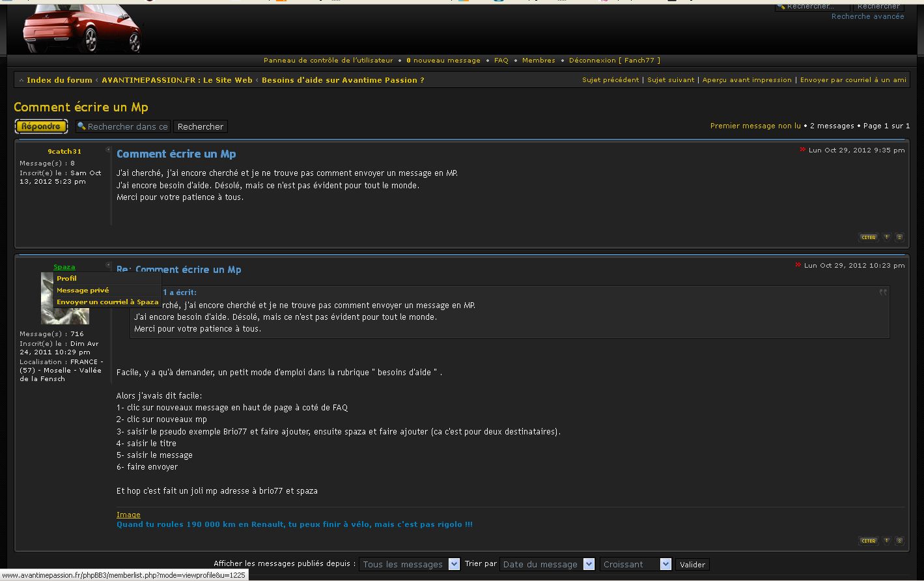924x581 pixels.
Task: Click the Valider button
Action: 692,565
